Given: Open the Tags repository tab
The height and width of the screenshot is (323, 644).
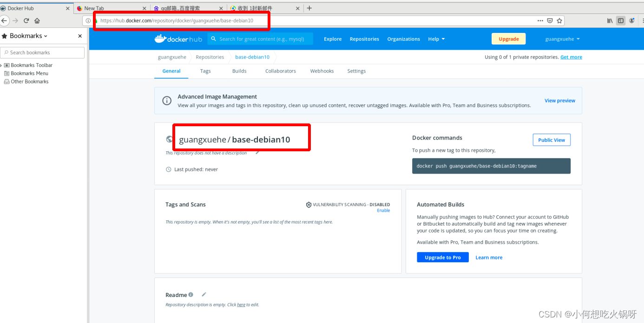Looking at the screenshot, I should click(x=205, y=71).
